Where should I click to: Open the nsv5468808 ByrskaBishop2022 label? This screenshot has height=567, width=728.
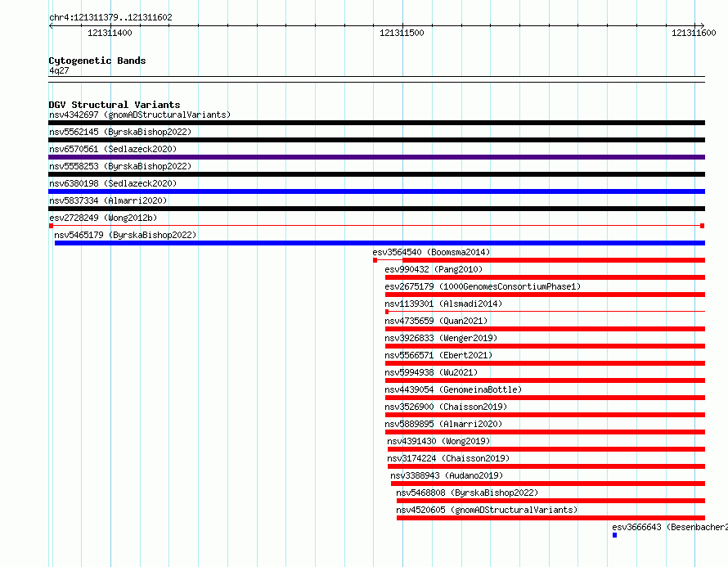point(467,493)
